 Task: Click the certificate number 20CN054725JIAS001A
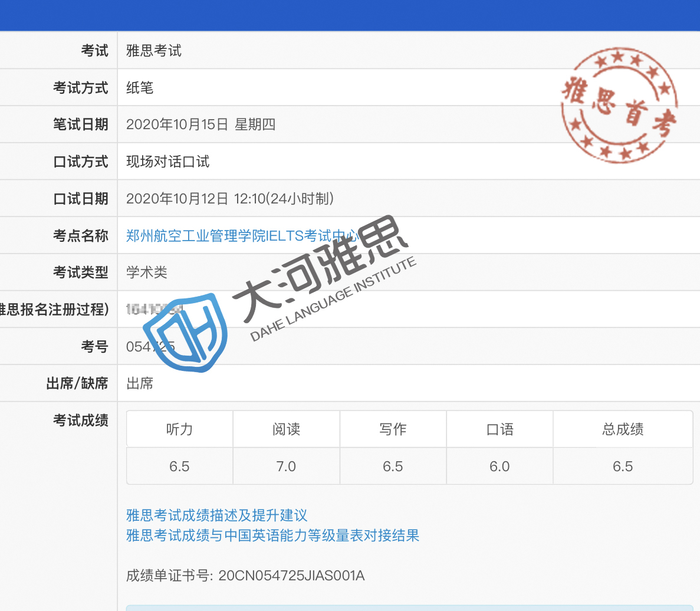coord(291,575)
